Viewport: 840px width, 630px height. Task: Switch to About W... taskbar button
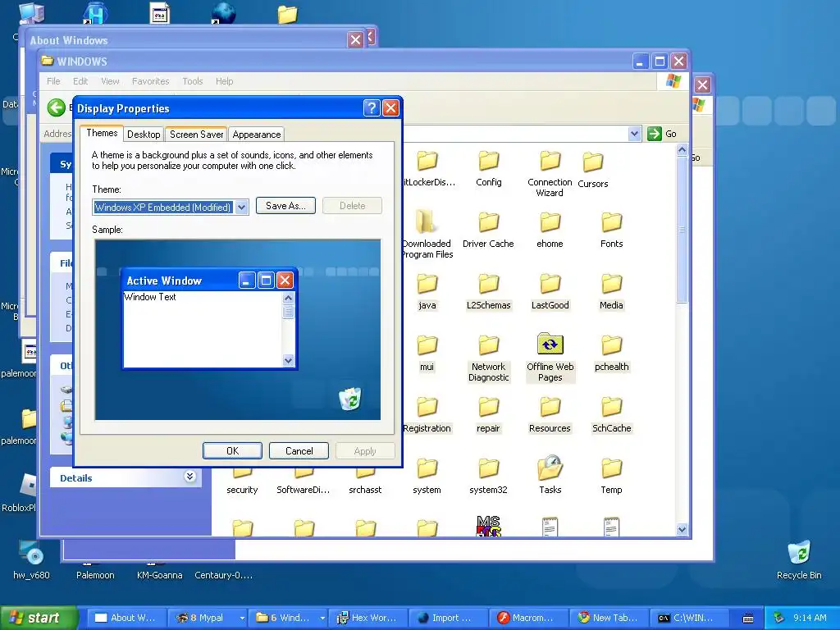point(126,618)
